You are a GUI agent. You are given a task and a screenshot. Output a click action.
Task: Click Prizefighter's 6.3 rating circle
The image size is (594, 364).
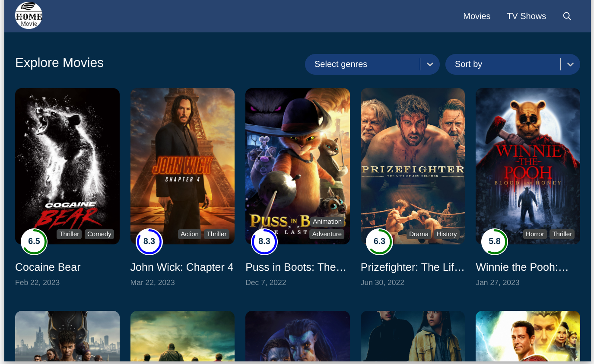click(x=379, y=241)
